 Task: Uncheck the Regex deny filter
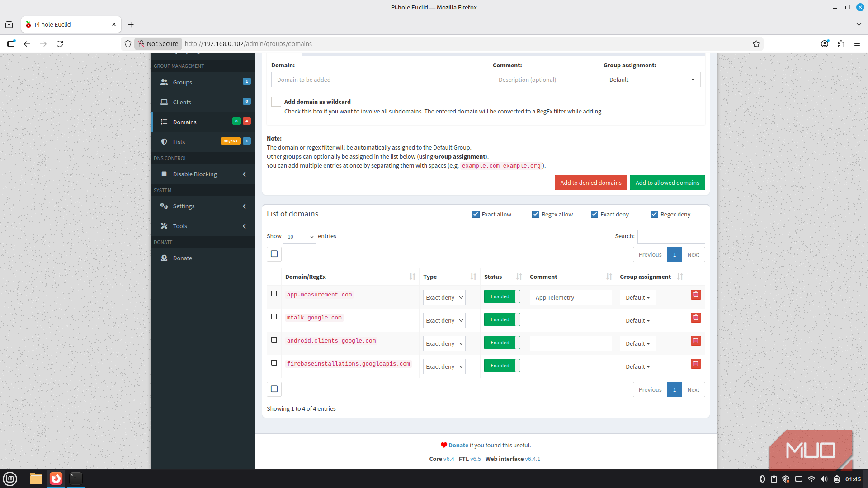coord(654,214)
